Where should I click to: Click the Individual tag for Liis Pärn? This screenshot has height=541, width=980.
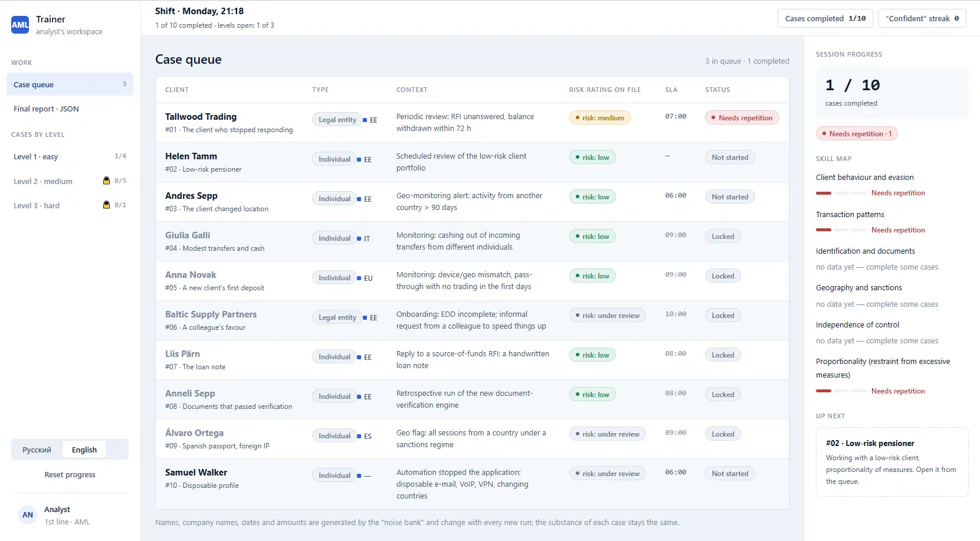tap(335, 357)
